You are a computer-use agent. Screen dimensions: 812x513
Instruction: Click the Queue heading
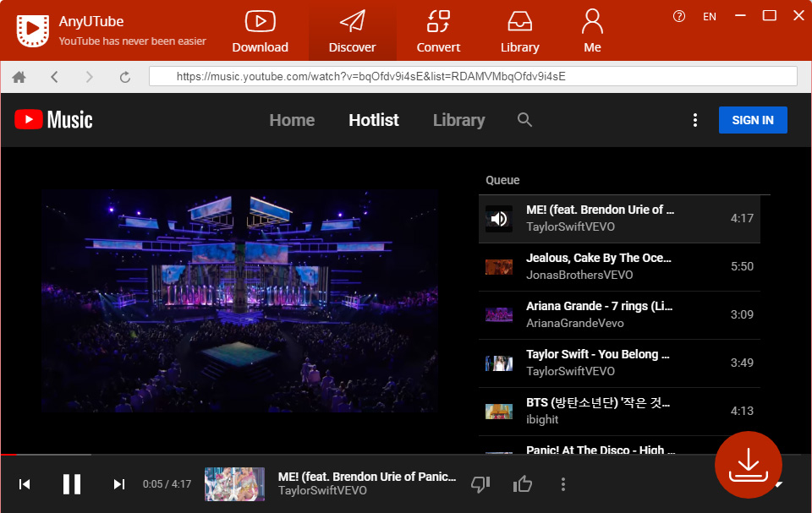502,180
